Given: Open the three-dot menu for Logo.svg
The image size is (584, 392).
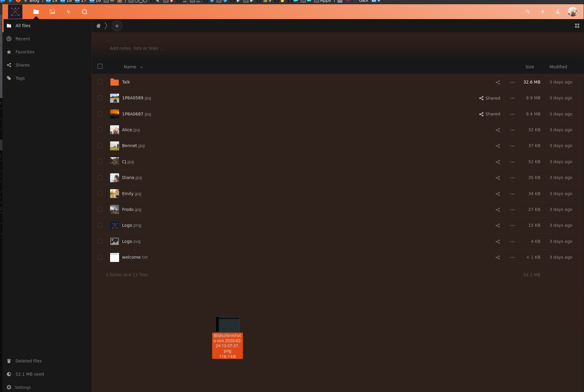Looking at the screenshot, I should click(x=512, y=242).
